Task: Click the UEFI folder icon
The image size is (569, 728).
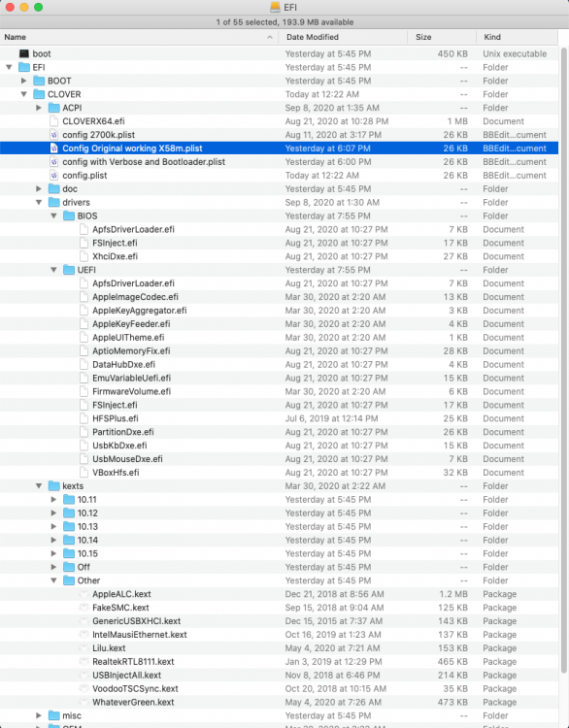Action: pos(69,270)
